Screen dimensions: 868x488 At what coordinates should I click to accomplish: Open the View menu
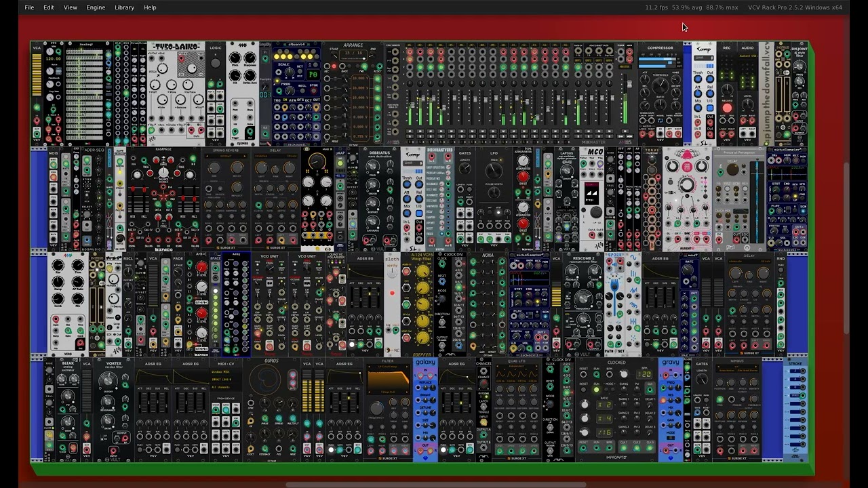click(71, 7)
